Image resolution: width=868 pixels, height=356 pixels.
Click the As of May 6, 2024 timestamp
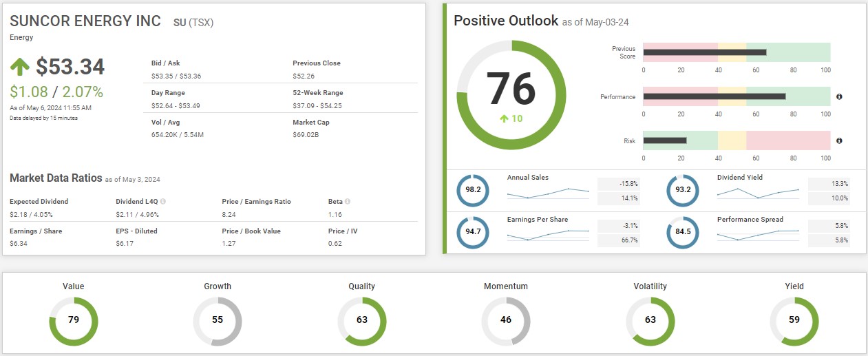(50, 108)
